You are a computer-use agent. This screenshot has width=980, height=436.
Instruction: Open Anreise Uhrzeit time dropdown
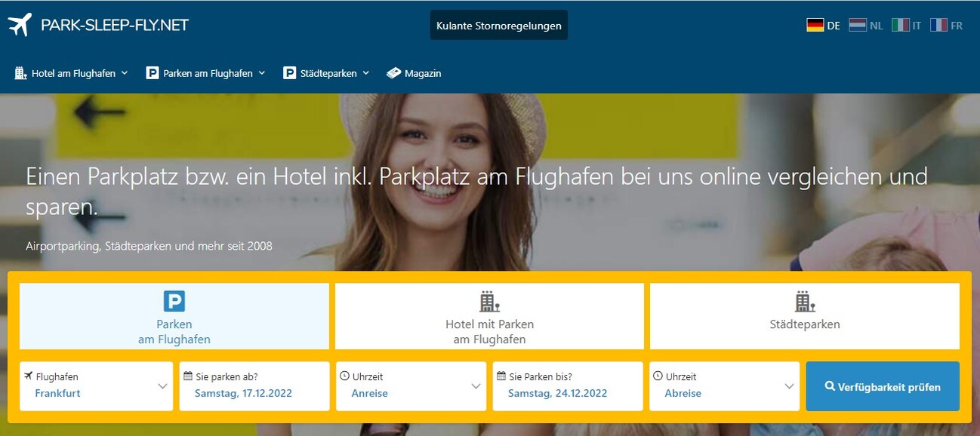click(411, 386)
